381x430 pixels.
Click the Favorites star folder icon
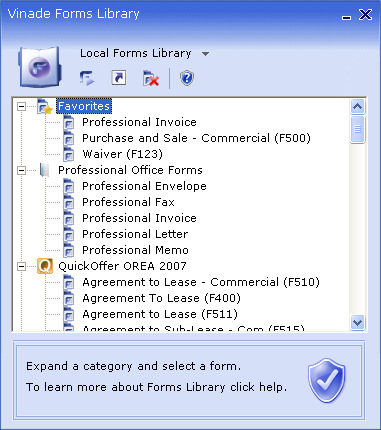pos(44,106)
